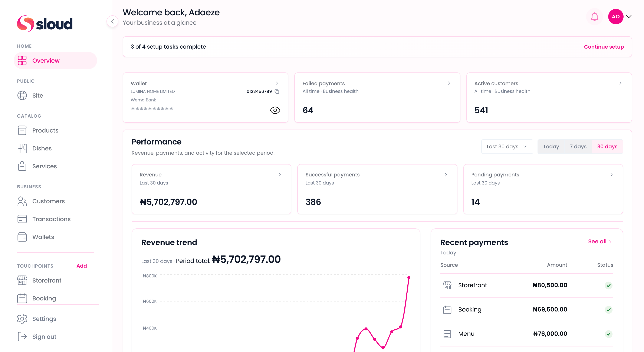This screenshot has width=644, height=352.
Task: Open the notifications bell
Action: (594, 17)
